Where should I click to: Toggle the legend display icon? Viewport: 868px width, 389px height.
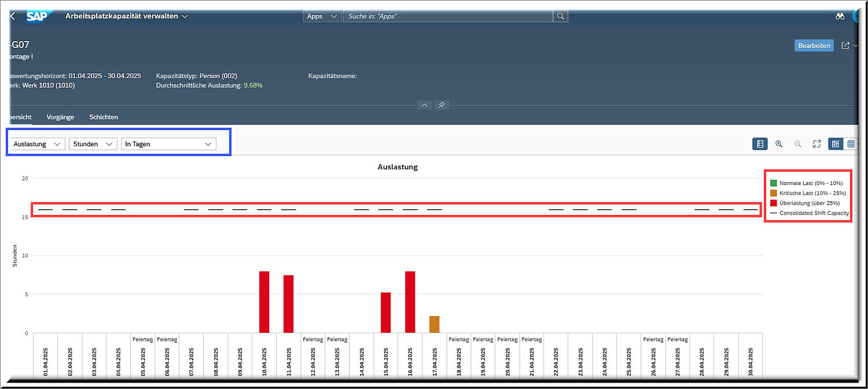760,144
